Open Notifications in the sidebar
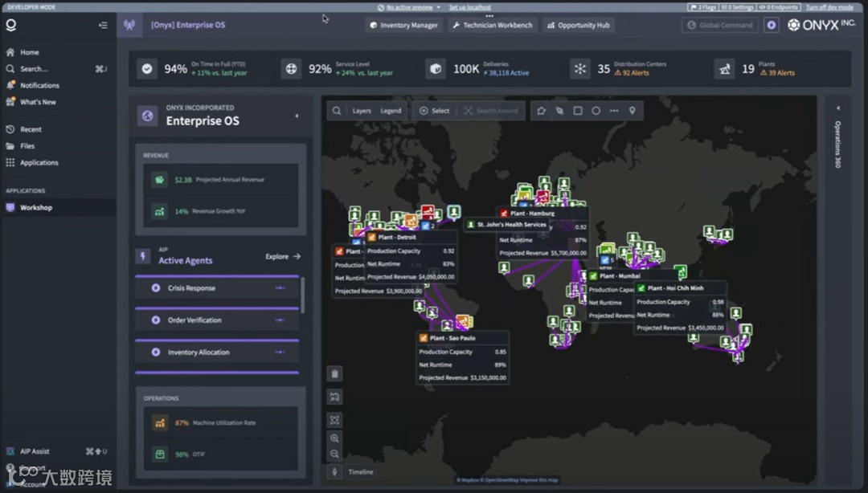Viewport: 868px width, 493px height. click(39, 85)
